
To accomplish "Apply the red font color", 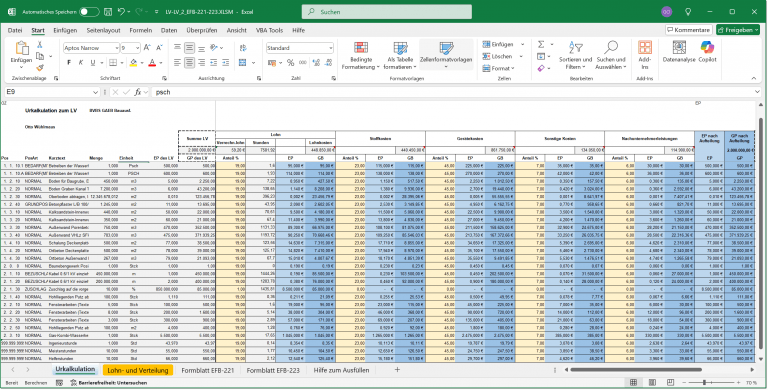I will click(x=152, y=63).
